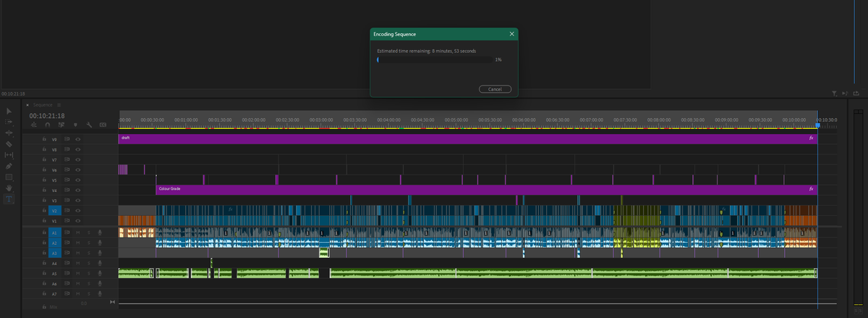Hide track V6 with its eye icon

pos(77,170)
